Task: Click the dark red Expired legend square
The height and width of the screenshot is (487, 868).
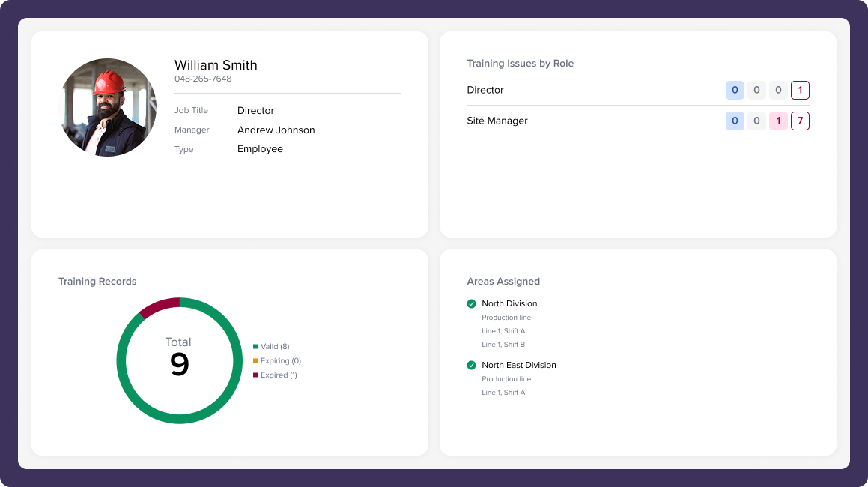Action: click(255, 375)
